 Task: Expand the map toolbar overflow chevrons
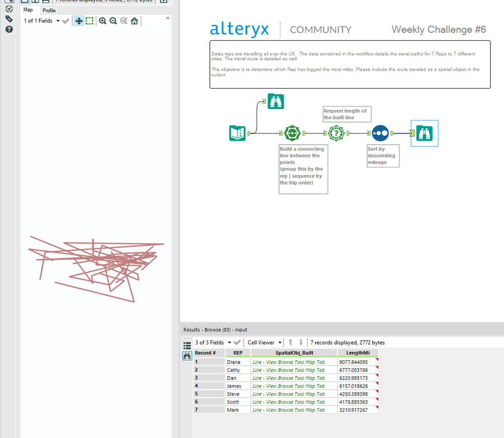click(x=167, y=18)
